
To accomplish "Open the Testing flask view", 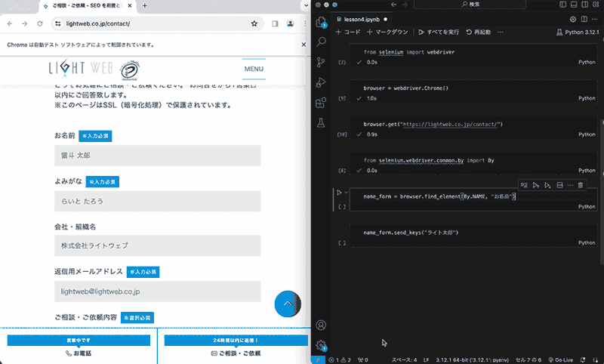I will click(x=321, y=123).
